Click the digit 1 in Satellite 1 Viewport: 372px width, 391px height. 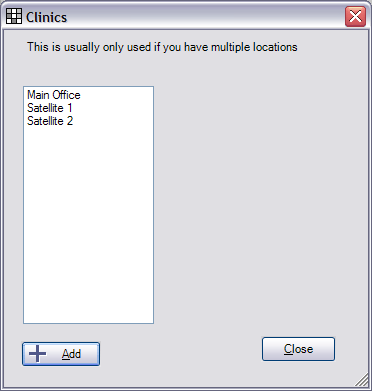click(x=69, y=108)
